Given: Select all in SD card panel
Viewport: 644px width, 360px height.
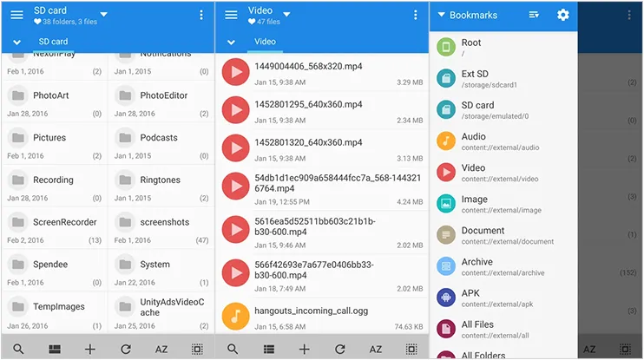Looking at the screenshot, I should pyautogui.click(x=197, y=350).
